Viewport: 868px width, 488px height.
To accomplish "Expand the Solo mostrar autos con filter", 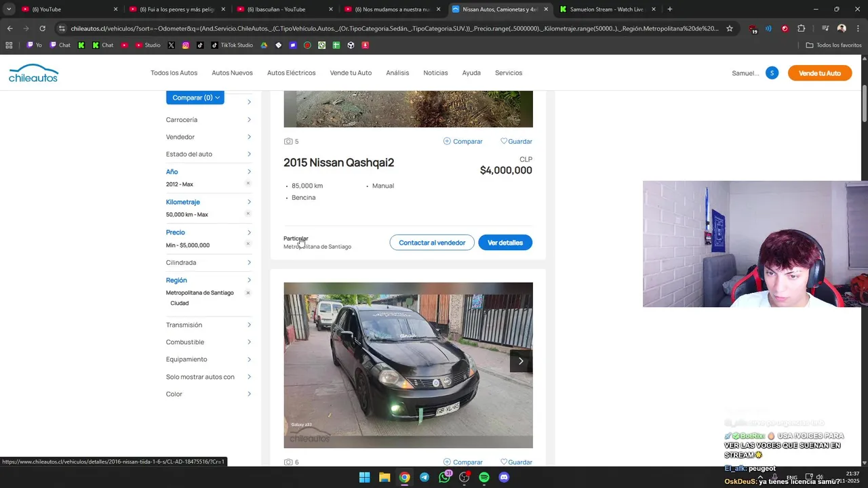I will 209,377.
